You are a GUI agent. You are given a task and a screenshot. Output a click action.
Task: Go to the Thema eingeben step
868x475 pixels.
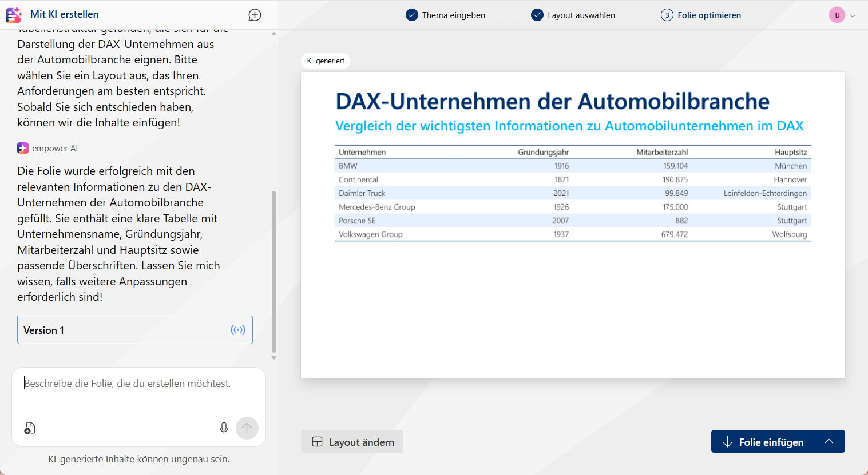[446, 15]
